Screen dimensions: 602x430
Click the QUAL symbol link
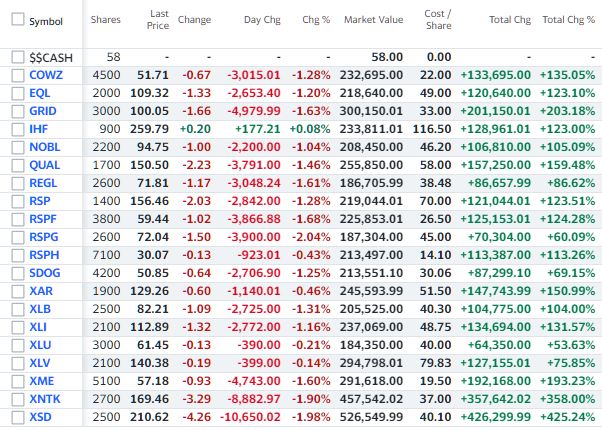pos(45,164)
